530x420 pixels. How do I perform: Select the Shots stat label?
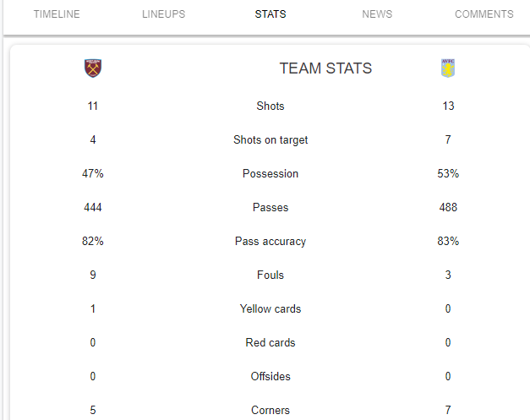(x=270, y=106)
